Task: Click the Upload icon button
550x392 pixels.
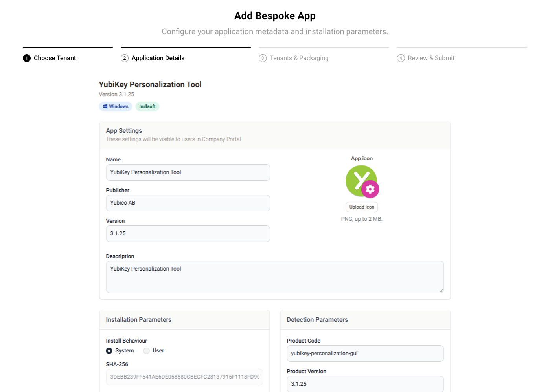Action: pos(362,207)
